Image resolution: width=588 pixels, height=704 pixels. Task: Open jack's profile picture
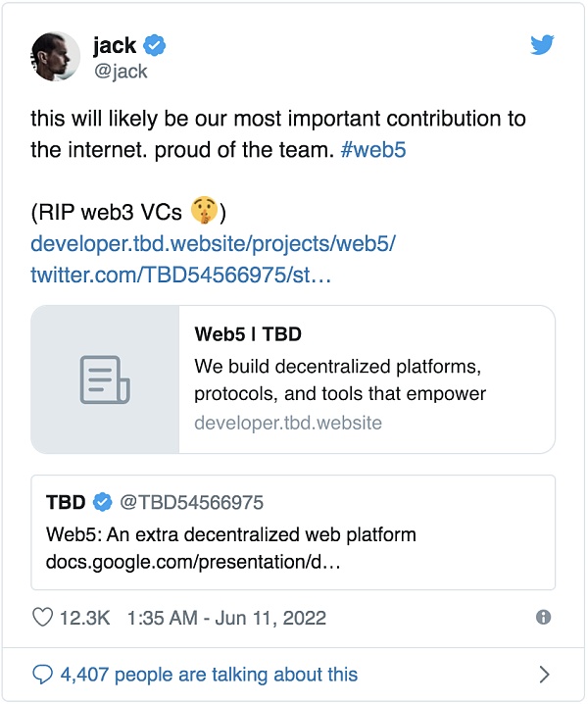pyautogui.click(x=57, y=58)
